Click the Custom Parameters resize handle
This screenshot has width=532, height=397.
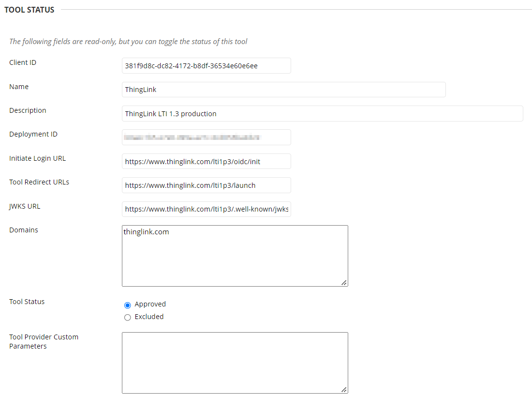tap(344, 390)
